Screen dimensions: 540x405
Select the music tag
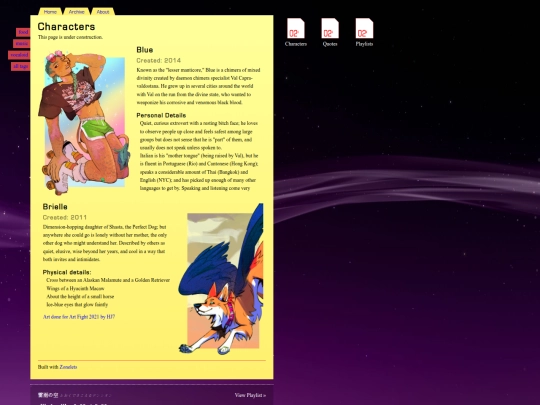coord(22,43)
